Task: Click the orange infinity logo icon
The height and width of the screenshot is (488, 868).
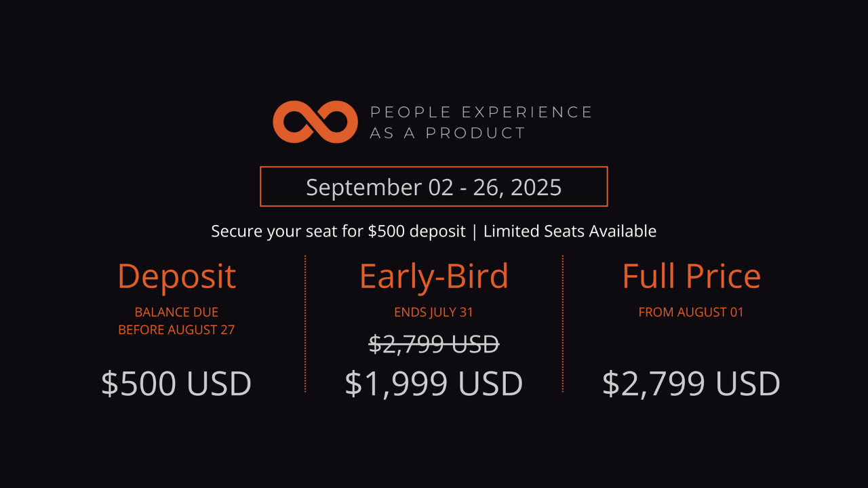Action: (x=315, y=122)
